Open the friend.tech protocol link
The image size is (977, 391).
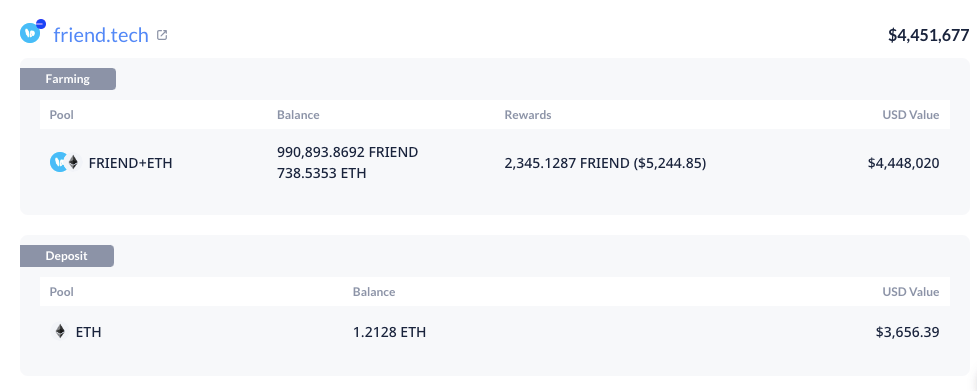[x=101, y=35]
